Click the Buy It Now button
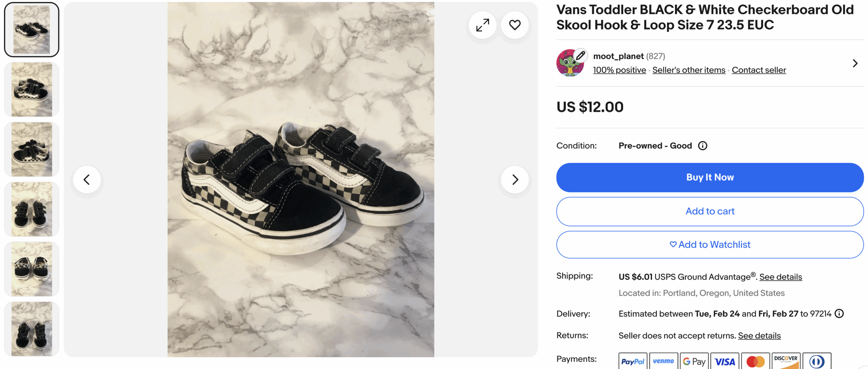868x369 pixels. (x=710, y=178)
